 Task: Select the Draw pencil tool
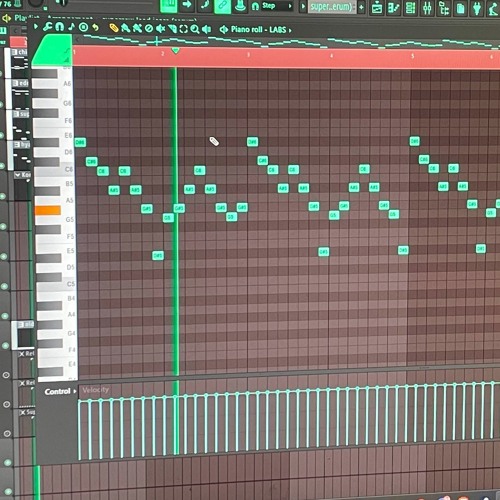point(114,28)
